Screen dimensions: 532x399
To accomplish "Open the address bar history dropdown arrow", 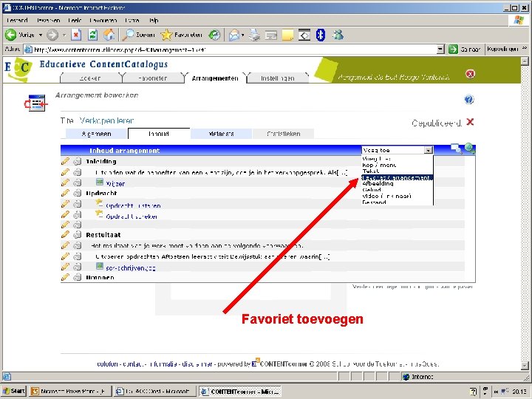I will pos(440,50).
